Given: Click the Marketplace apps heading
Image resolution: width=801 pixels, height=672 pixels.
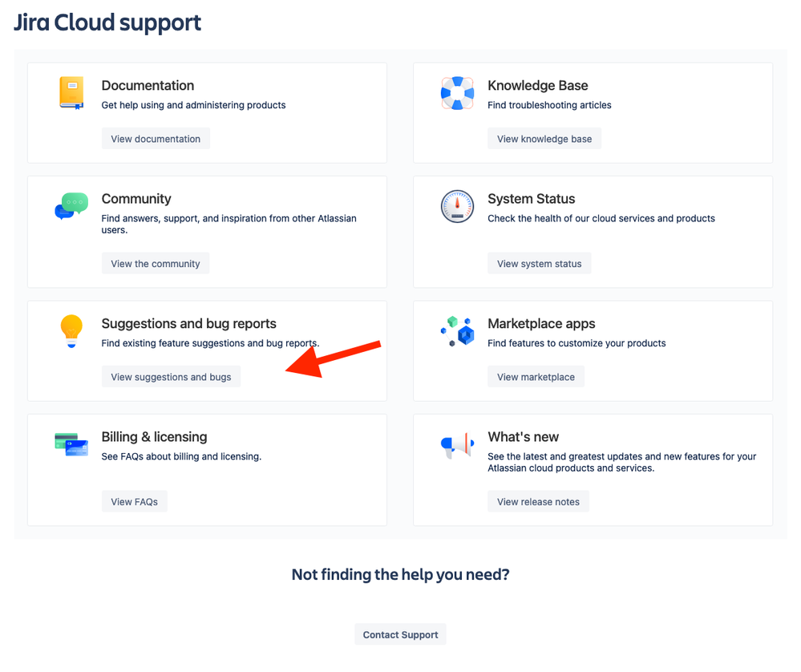Looking at the screenshot, I should (541, 323).
